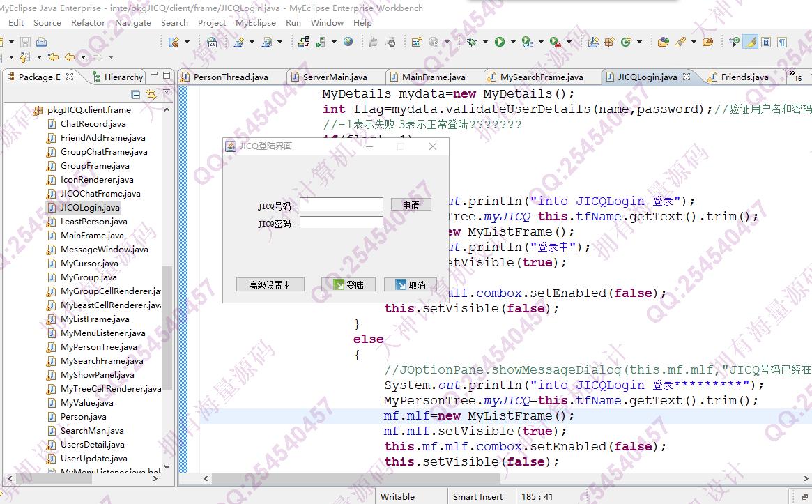This screenshot has width=812, height=504.
Task: Show hidden editor tabs list '16'
Action: [795, 75]
